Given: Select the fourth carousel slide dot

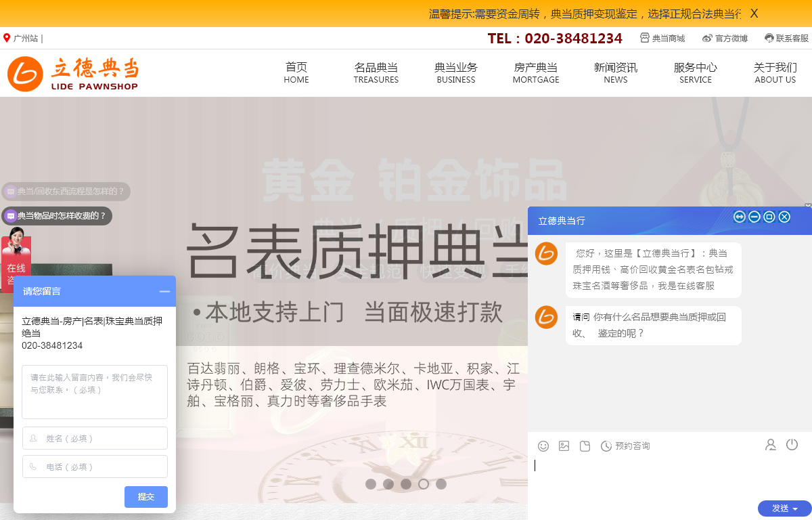Looking at the screenshot, I should pos(424,484).
